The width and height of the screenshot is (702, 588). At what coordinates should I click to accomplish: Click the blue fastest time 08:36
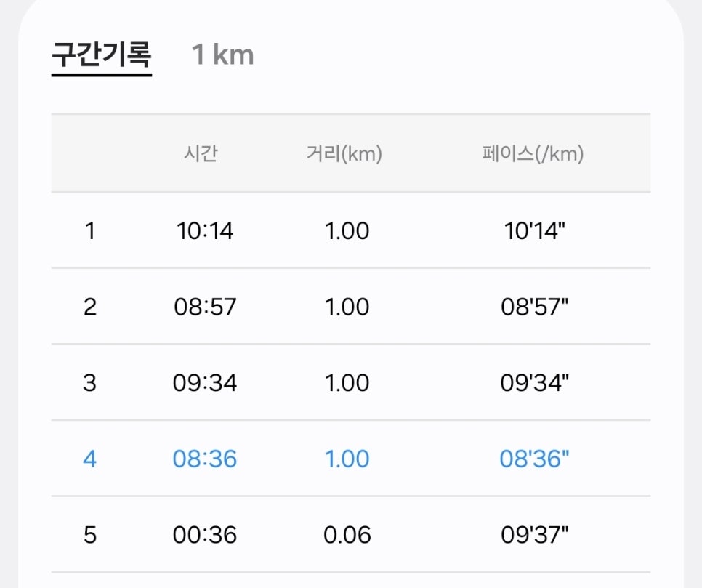[x=205, y=459]
